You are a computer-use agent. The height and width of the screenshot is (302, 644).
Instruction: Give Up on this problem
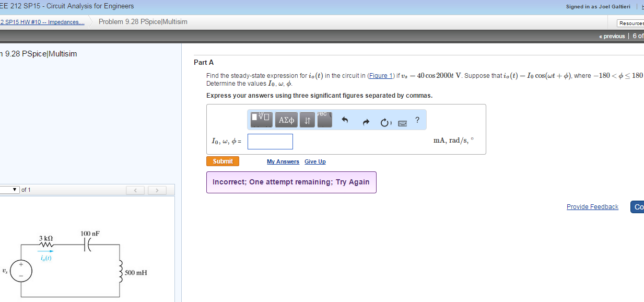[314, 161]
